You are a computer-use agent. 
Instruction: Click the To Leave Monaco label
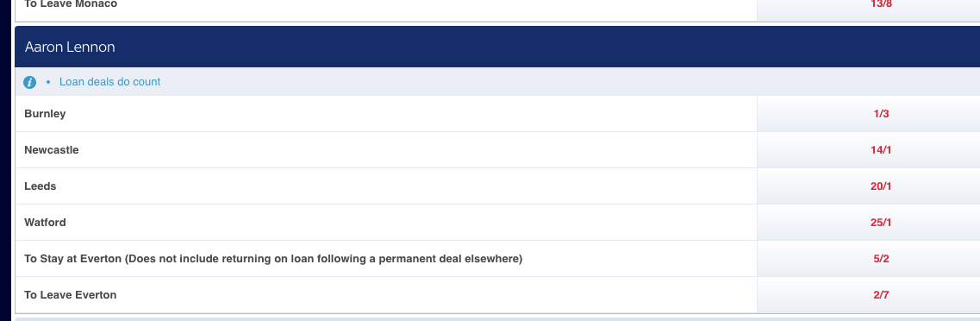pyautogui.click(x=71, y=4)
